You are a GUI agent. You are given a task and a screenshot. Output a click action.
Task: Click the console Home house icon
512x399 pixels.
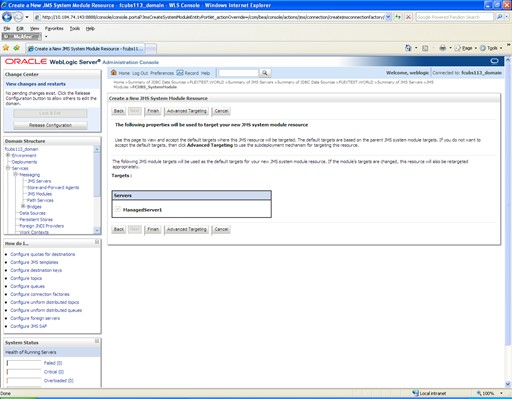114,72
